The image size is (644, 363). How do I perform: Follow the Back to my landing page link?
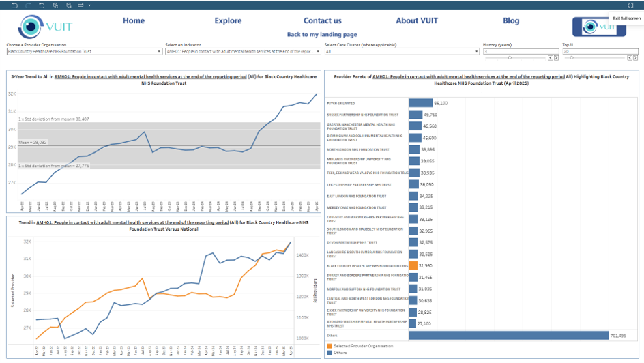(322, 35)
